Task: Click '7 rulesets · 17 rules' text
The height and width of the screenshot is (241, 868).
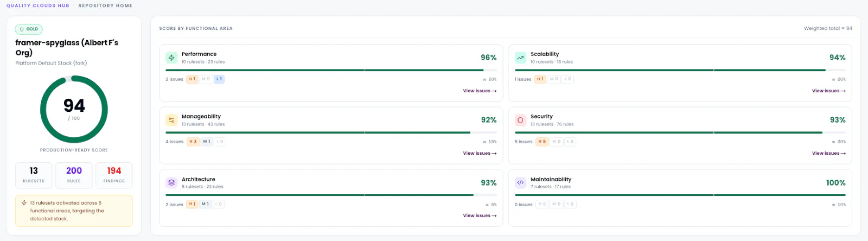Action: pos(551,187)
